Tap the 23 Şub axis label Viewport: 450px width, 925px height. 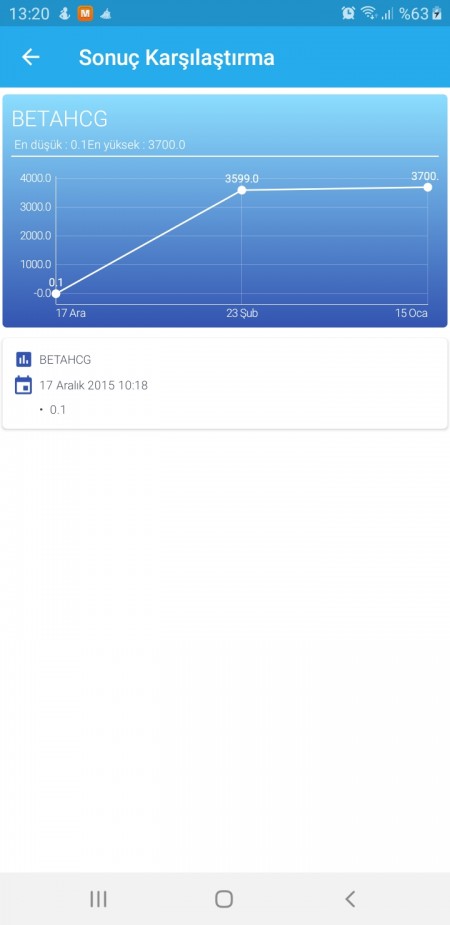point(242,313)
